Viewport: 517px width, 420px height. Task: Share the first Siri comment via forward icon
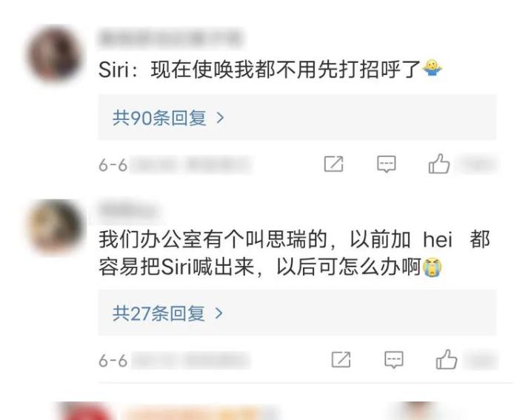(333, 164)
